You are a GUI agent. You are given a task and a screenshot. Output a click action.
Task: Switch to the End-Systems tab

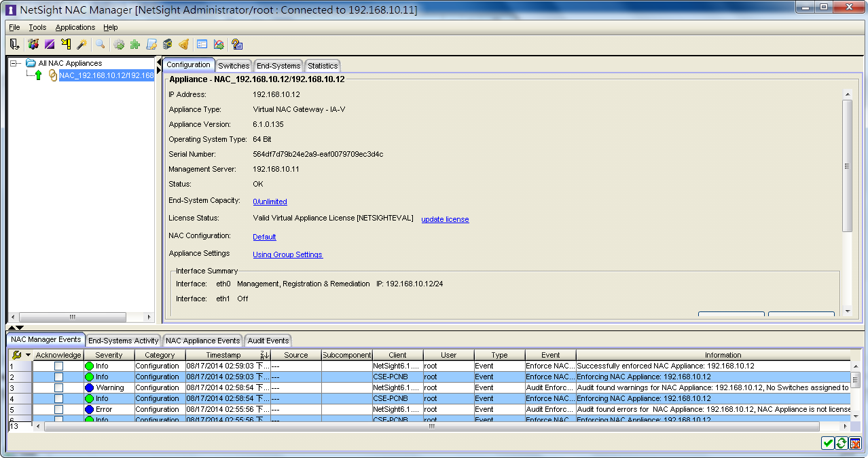(278, 66)
